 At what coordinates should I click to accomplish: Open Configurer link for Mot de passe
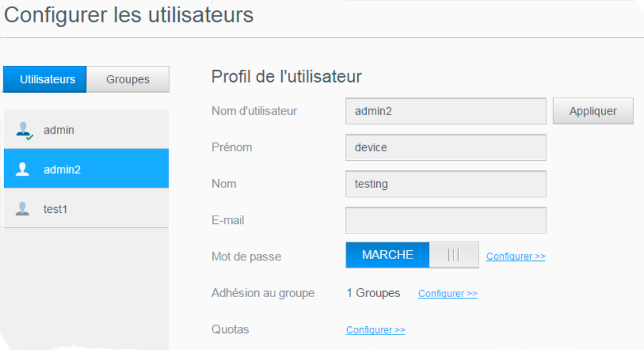(516, 256)
